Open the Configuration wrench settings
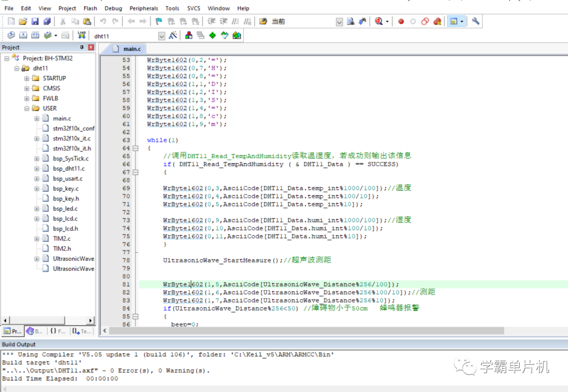 tap(475, 22)
